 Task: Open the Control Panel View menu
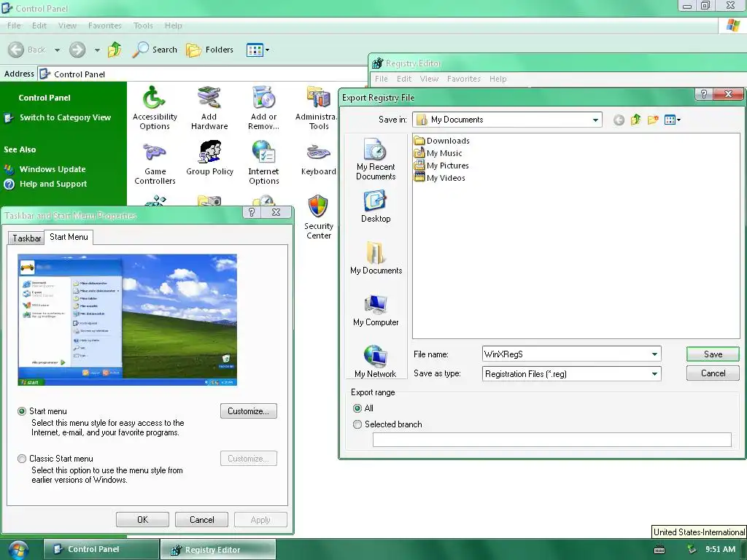67,26
